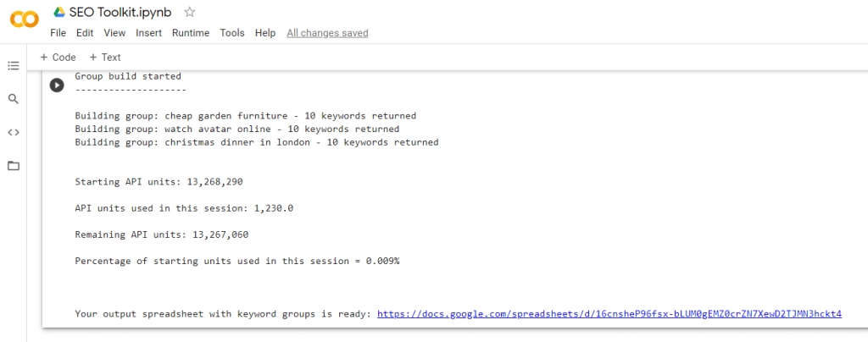
Task: Open the File menu
Action: [x=58, y=33]
